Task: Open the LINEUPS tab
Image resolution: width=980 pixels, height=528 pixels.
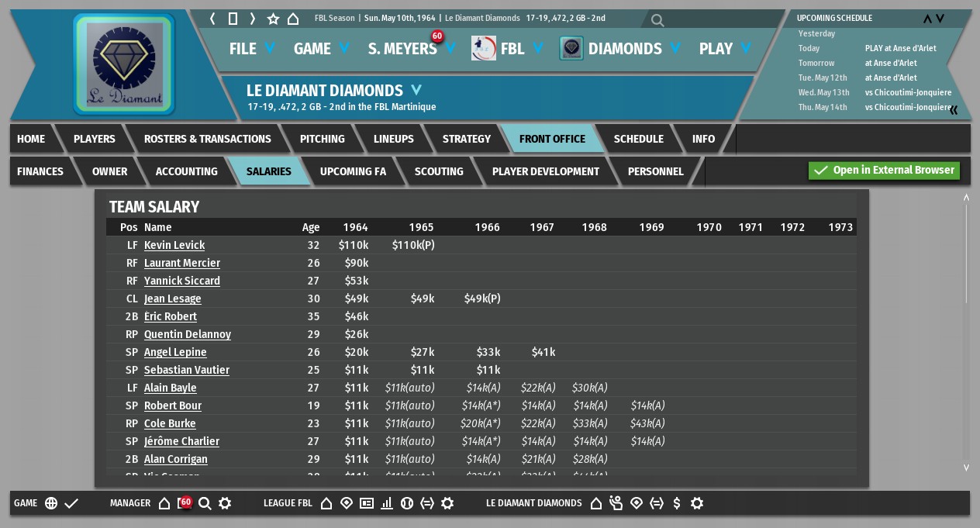Action: pos(394,139)
